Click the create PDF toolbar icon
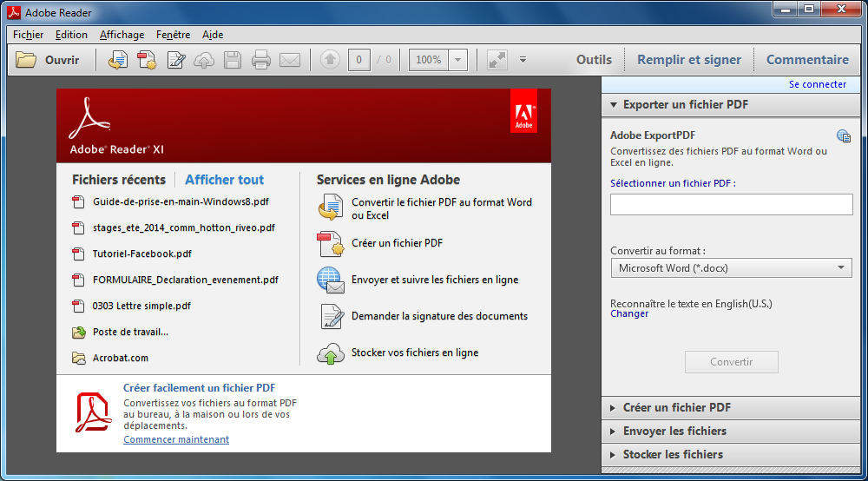Screen dimensions: 868x481 (147, 60)
